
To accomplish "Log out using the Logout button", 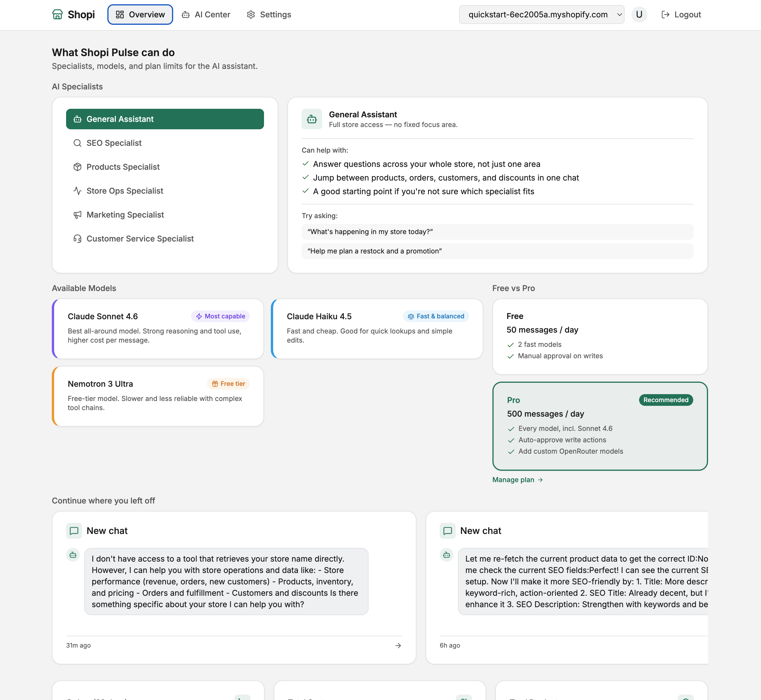I will coord(681,15).
